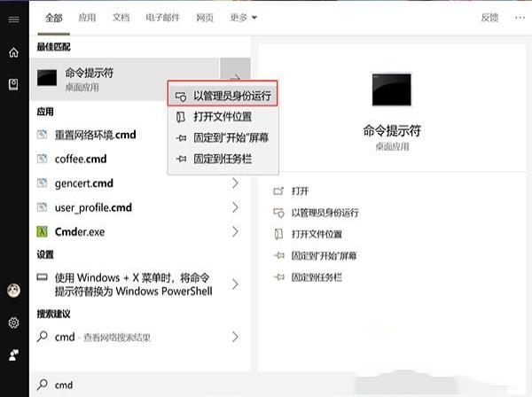Viewport: 532px width, 397px height.
Task: Expand the 更多 dropdown
Action: pyautogui.click(x=241, y=17)
